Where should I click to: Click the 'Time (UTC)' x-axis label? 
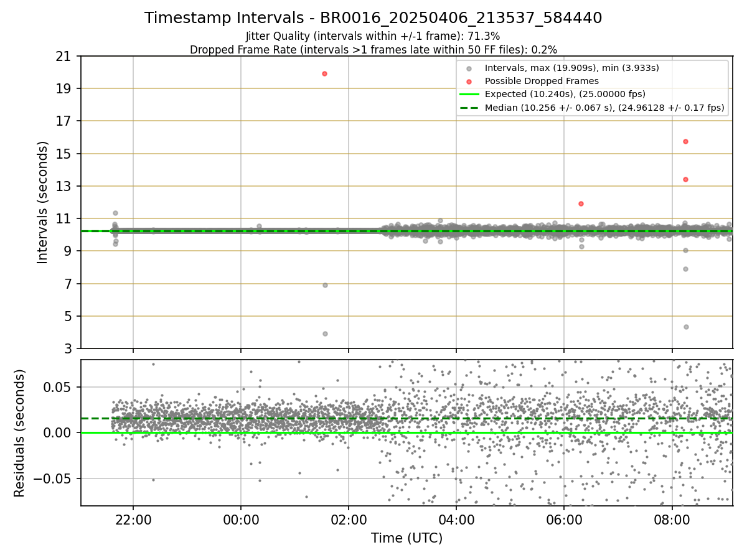(406, 538)
